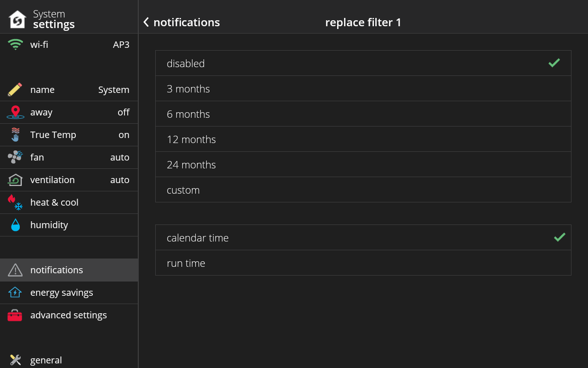Click the System settings home logo icon
This screenshot has width=588, height=368.
point(17,19)
